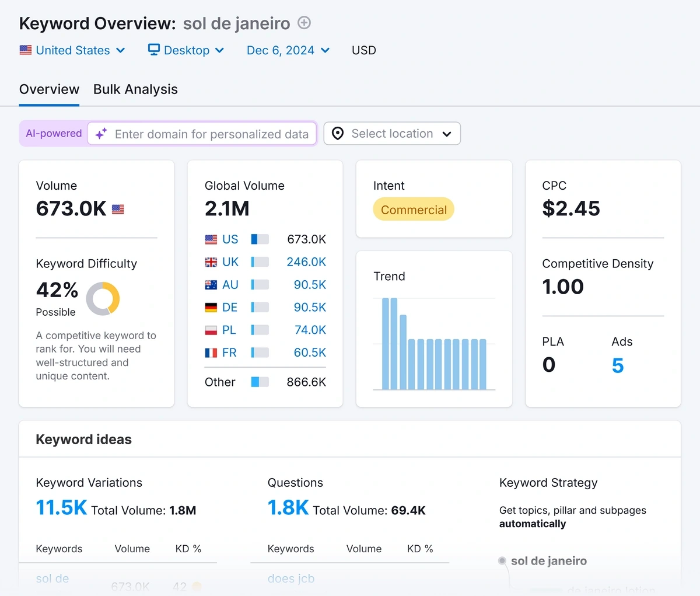This screenshot has height=596, width=700.
Task: Click the 2.1M Global Volume value
Action: pyautogui.click(x=227, y=208)
